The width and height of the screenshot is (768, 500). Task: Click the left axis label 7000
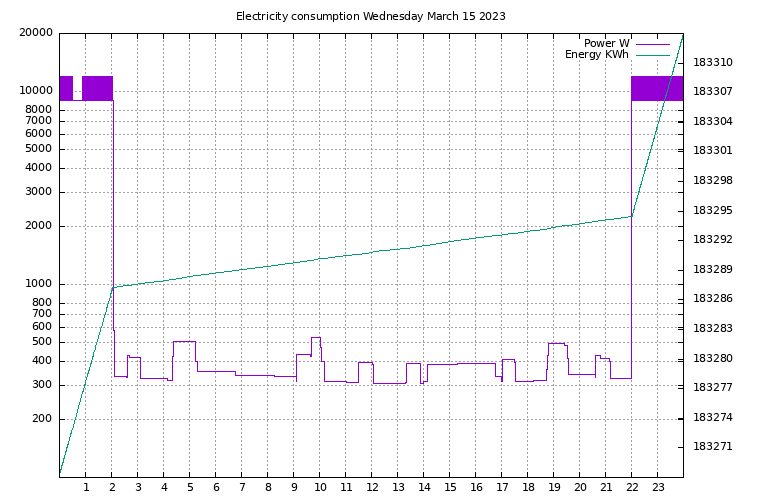point(39,120)
